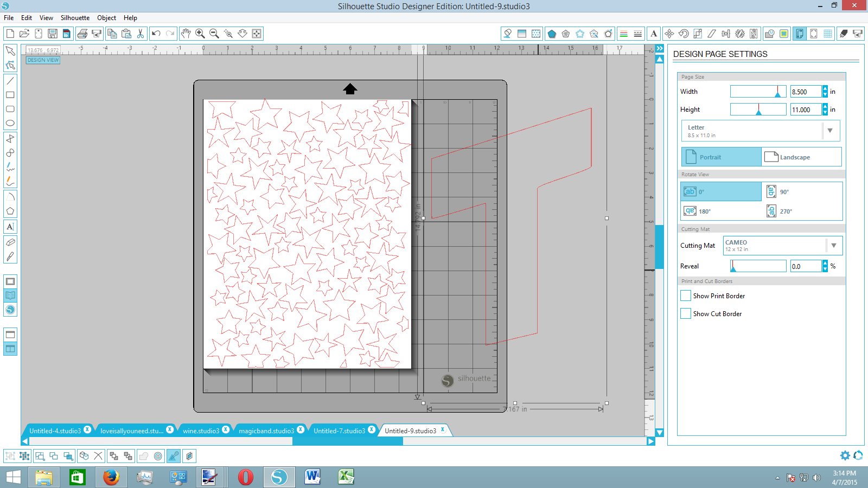Open the Text Style window icon
This screenshot has width=868, height=488.
(654, 34)
